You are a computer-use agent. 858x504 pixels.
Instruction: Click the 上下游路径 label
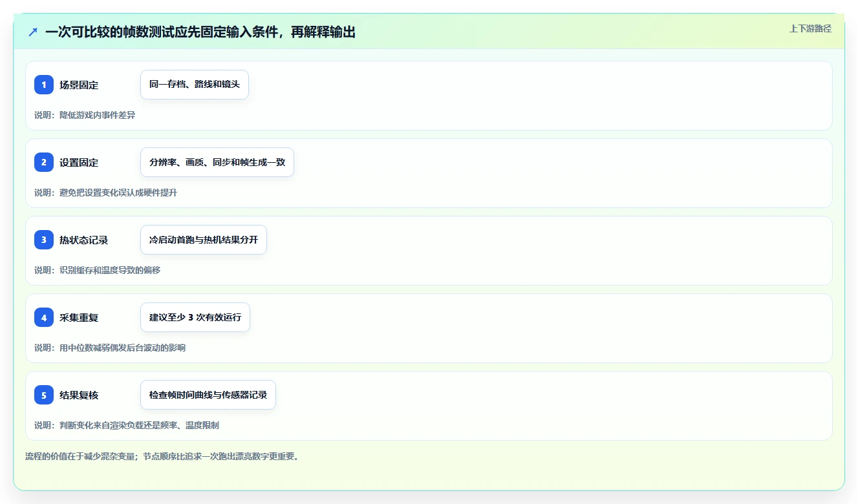tap(810, 28)
